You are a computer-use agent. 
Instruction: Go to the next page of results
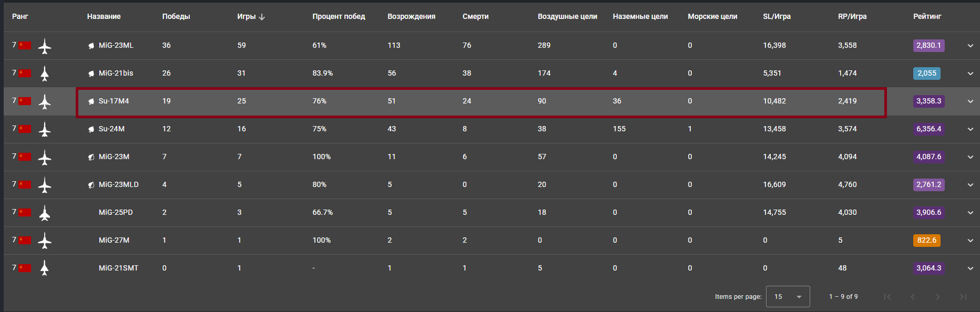coord(937,297)
